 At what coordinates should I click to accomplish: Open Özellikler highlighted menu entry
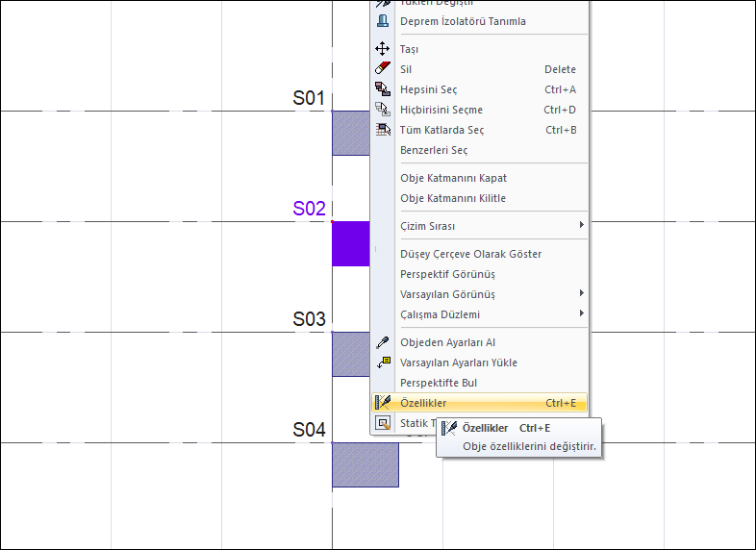pyautogui.click(x=480, y=403)
